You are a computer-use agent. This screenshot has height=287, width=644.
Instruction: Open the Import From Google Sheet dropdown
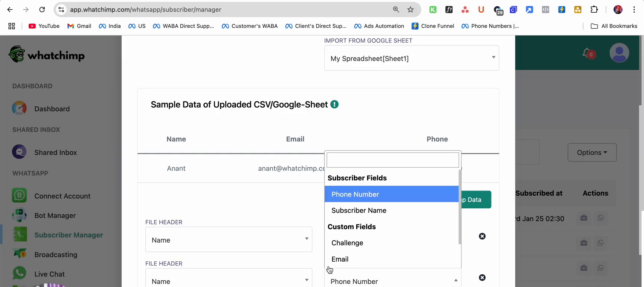coord(411,58)
